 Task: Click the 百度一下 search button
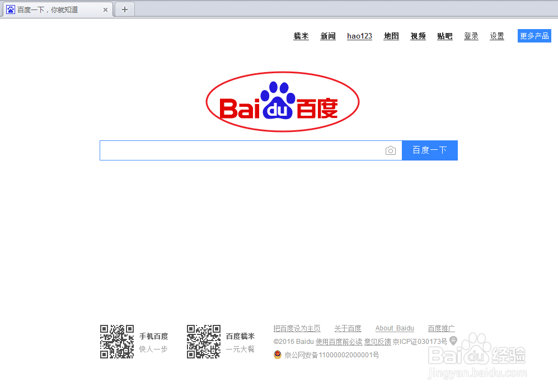429,150
